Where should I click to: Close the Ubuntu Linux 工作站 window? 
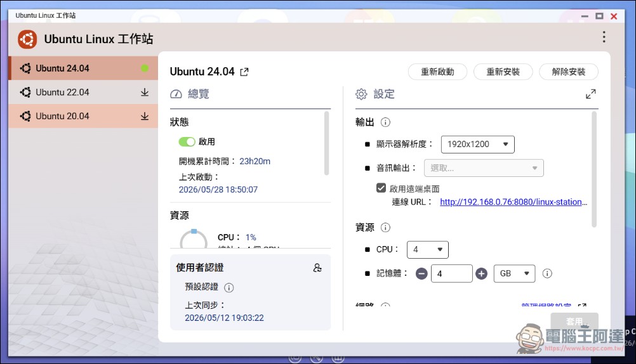click(614, 16)
